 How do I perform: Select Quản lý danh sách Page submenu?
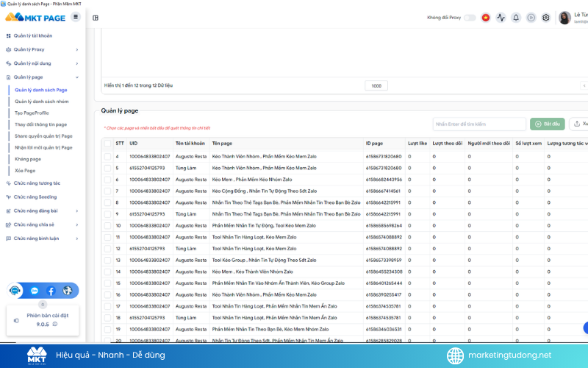coord(41,90)
